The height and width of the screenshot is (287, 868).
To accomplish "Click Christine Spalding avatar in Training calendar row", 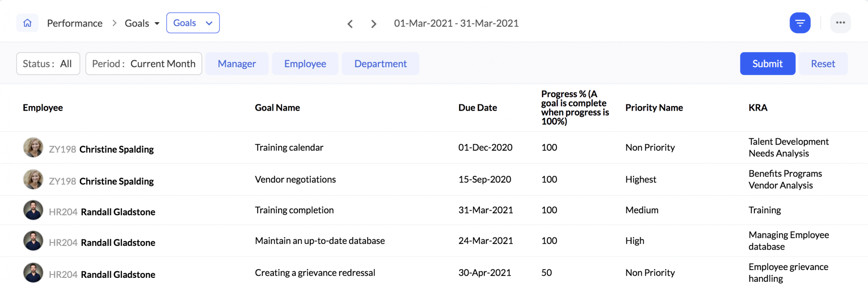I will (33, 147).
